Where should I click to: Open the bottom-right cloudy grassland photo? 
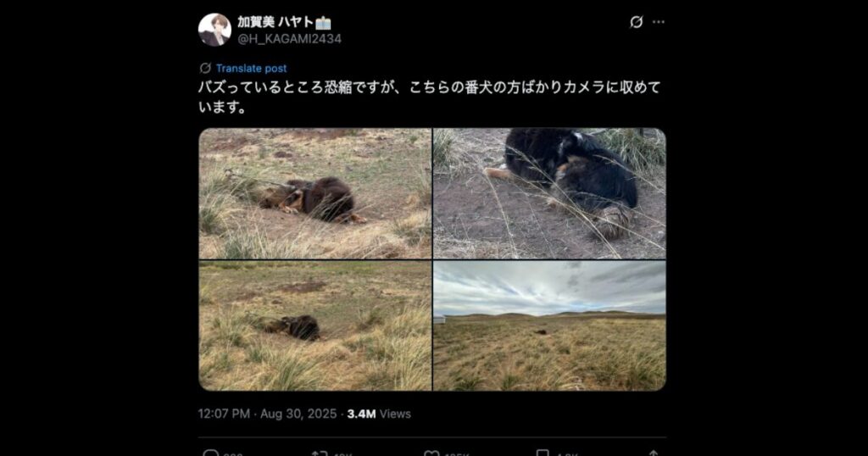(549, 326)
